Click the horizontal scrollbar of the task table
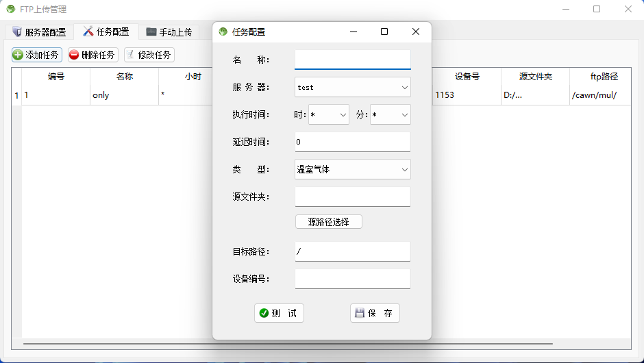Image resolution: width=644 pixels, height=363 pixels. coord(288,343)
